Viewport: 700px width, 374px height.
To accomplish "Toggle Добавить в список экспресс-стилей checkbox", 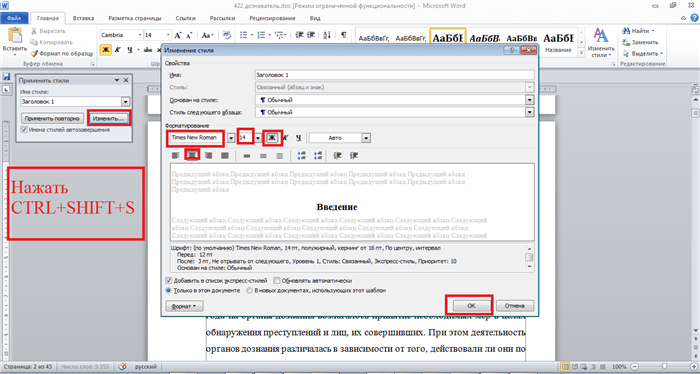I will pyautogui.click(x=168, y=281).
